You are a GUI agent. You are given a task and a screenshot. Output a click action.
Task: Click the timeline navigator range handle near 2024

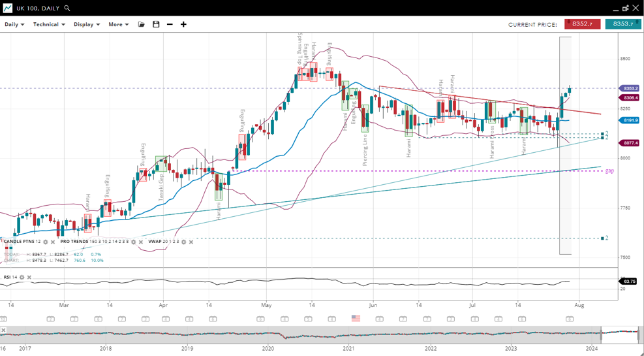[601, 335]
